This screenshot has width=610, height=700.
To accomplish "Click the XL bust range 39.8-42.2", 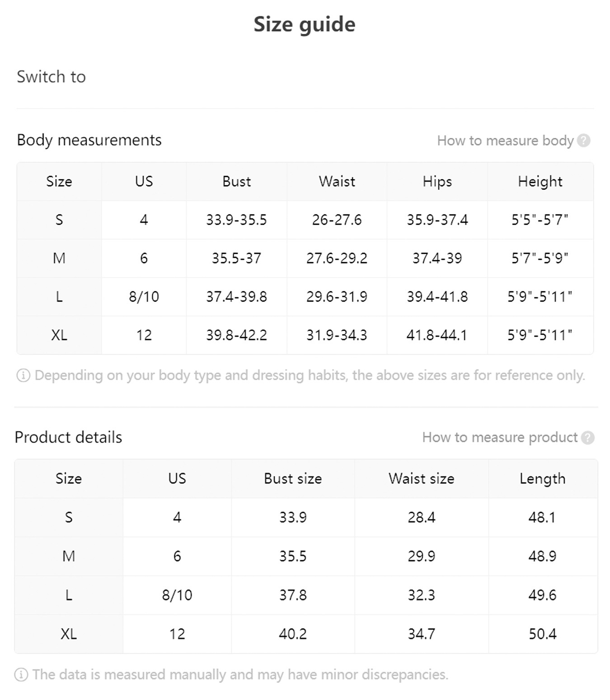I will point(236,335).
